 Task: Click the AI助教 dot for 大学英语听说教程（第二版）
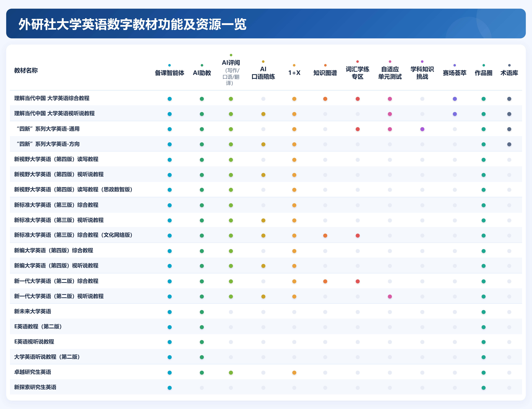point(202,357)
